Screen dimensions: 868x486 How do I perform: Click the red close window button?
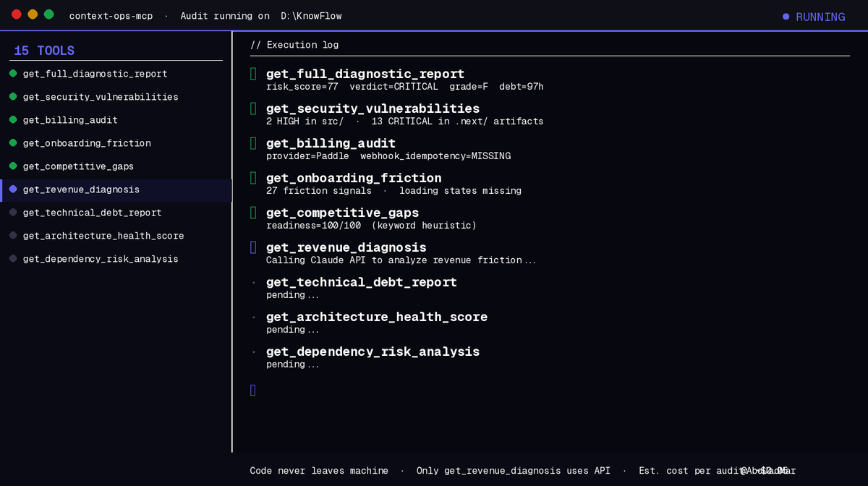tap(17, 14)
